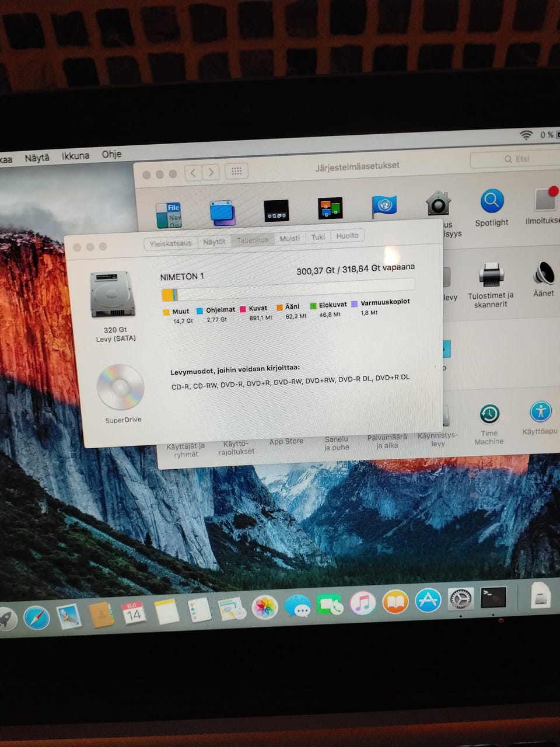
Task: Click the yellow Muut legend swatch
Action: point(167,312)
